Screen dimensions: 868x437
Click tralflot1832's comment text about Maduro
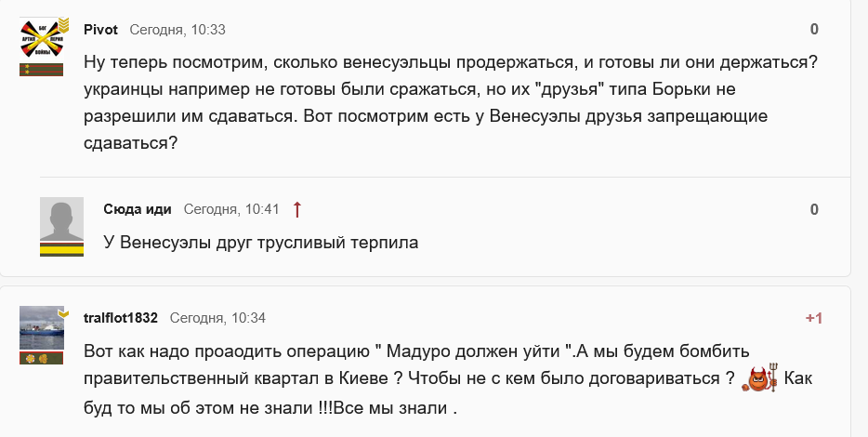[409, 379]
